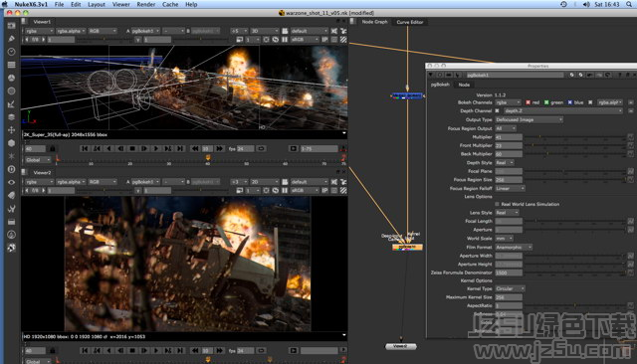This screenshot has height=364, width=637.
Task: Click the Viewer1 fps field
Action: pos(246,148)
